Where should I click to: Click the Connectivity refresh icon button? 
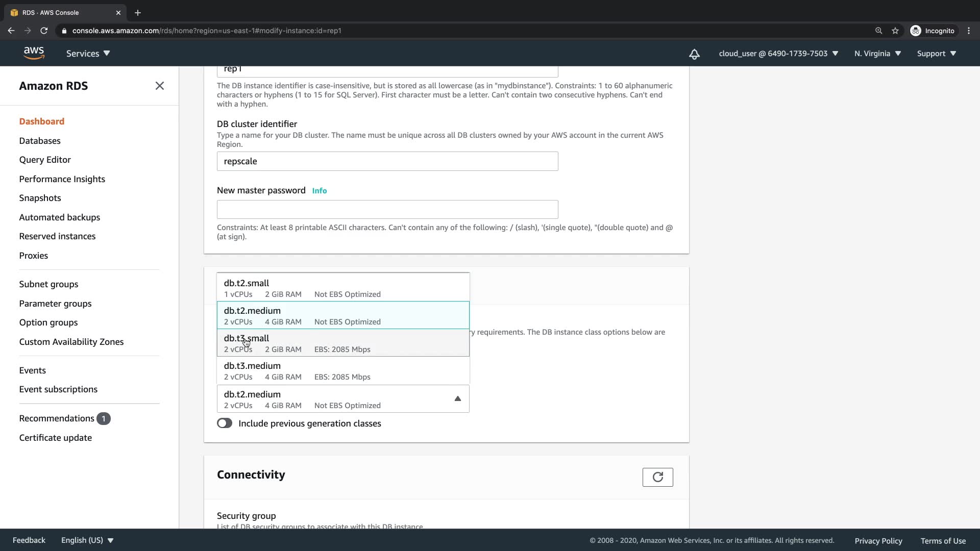pos(657,477)
